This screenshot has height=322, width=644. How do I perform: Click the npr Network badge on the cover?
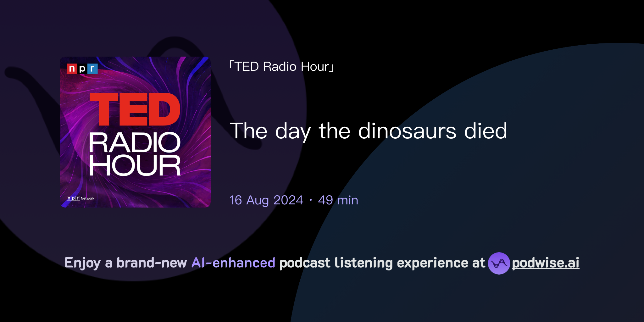pos(80,199)
